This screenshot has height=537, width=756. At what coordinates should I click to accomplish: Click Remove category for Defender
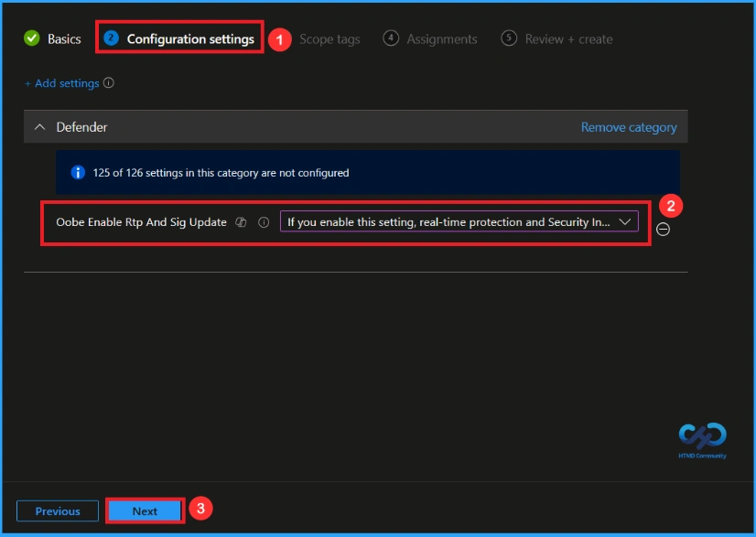click(629, 126)
